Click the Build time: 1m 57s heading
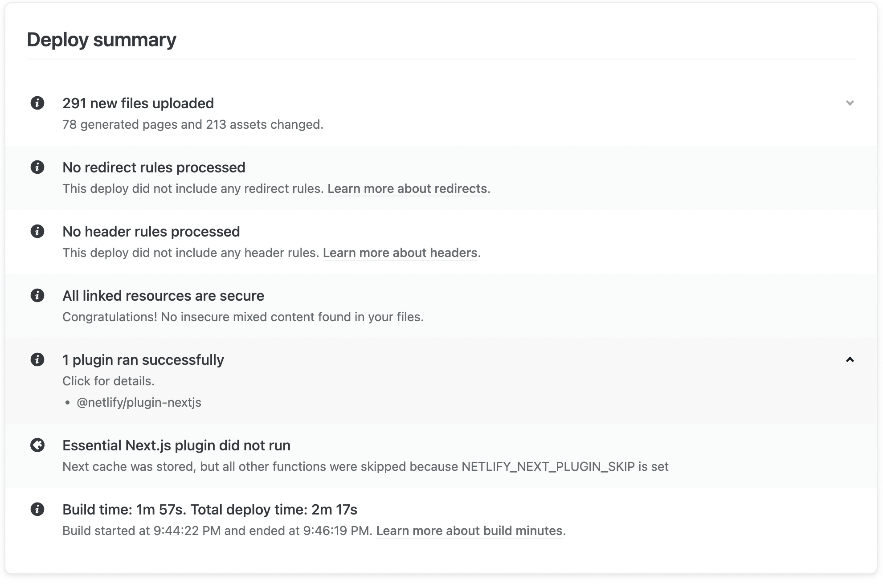883x588 pixels. [211, 509]
